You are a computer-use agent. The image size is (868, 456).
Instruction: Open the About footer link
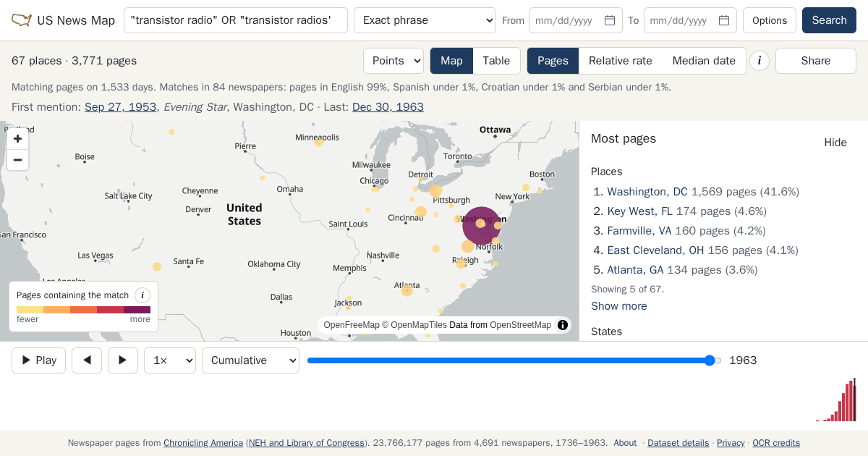(x=625, y=443)
